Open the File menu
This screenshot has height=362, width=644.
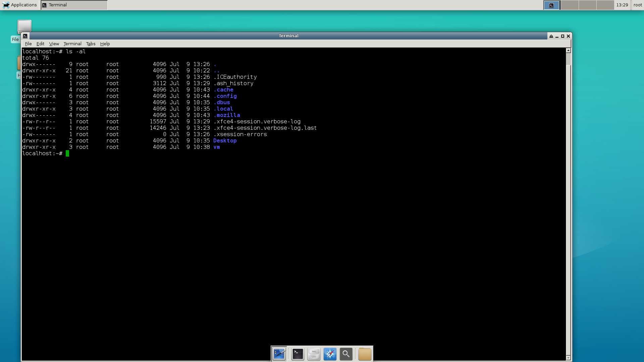click(28, 44)
